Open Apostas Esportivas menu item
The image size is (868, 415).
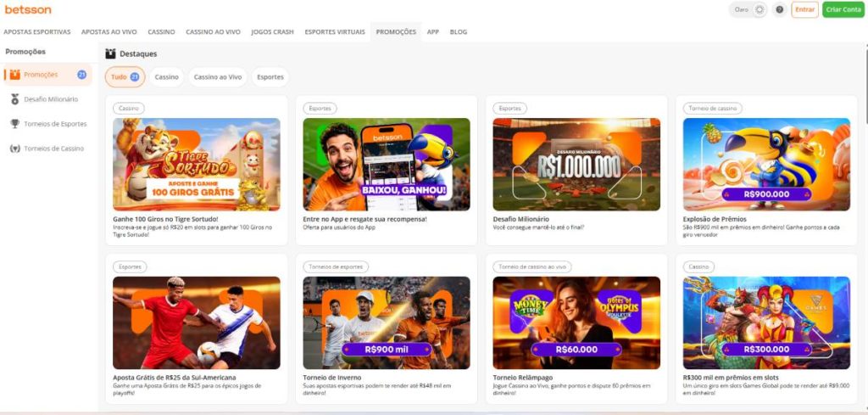37,32
